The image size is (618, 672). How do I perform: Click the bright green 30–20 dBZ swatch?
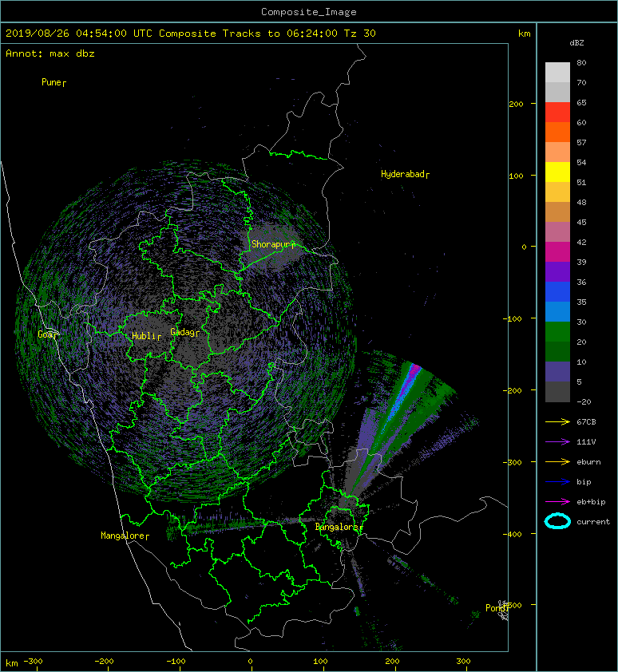[x=557, y=332]
